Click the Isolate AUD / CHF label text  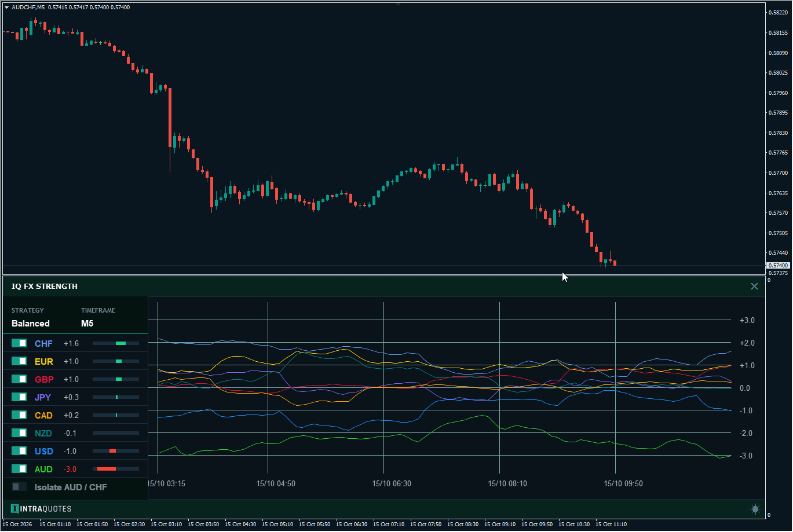pyautogui.click(x=71, y=487)
